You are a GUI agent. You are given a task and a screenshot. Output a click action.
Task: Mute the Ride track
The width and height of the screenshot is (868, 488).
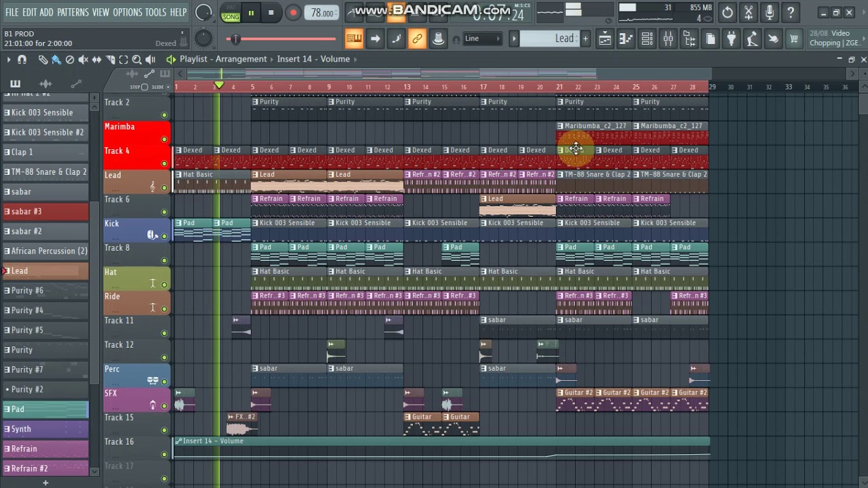(164, 309)
